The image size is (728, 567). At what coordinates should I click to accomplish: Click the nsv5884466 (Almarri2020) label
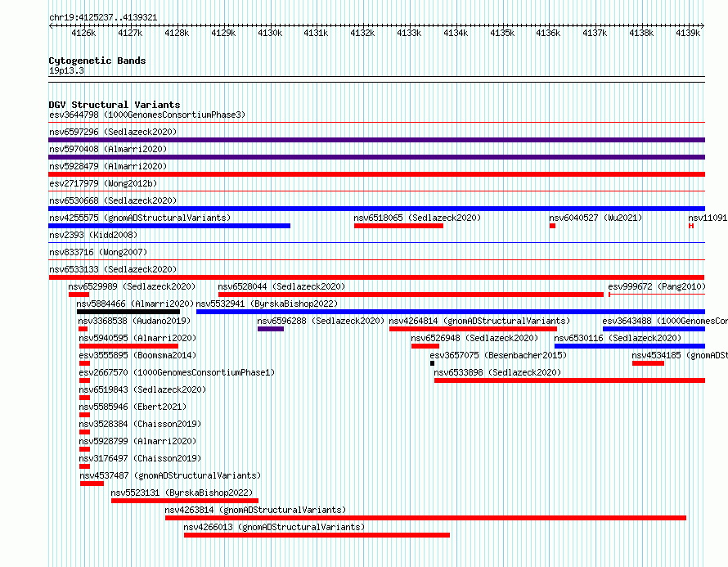point(135,304)
